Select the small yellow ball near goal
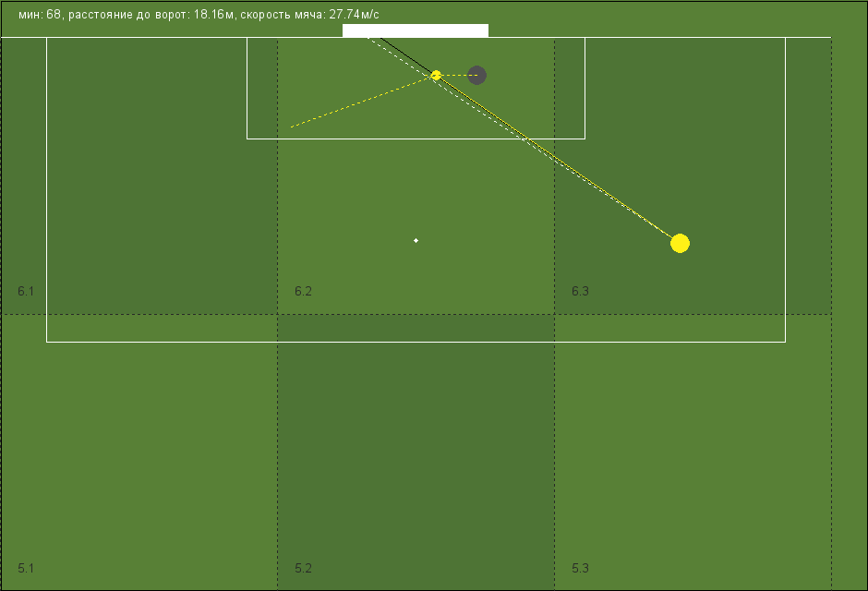This screenshot has width=868, height=591. pyautogui.click(x=436, y=75)
